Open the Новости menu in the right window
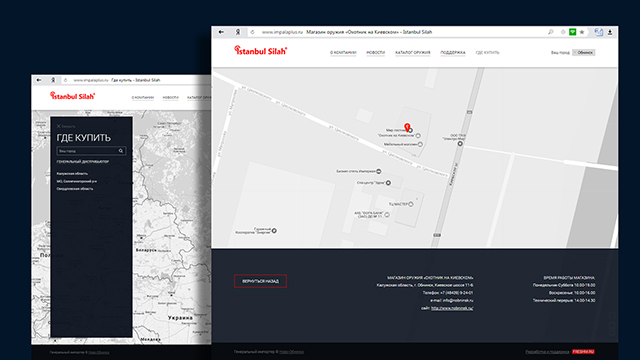The width and height of the screenshot is (640, 360). 376,53
